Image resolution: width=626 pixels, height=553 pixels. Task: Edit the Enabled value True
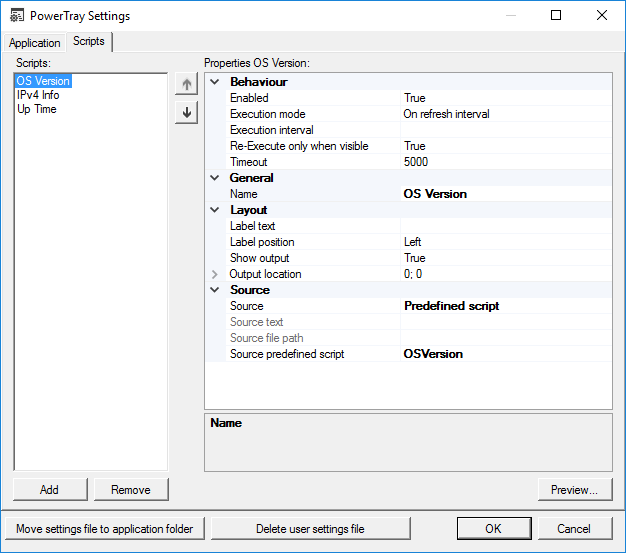click(506, 98)
